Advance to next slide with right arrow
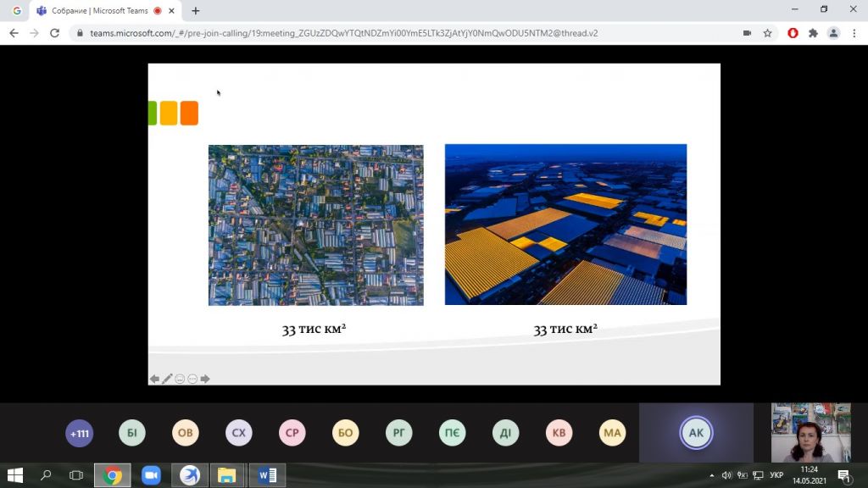 click(205, 379)
